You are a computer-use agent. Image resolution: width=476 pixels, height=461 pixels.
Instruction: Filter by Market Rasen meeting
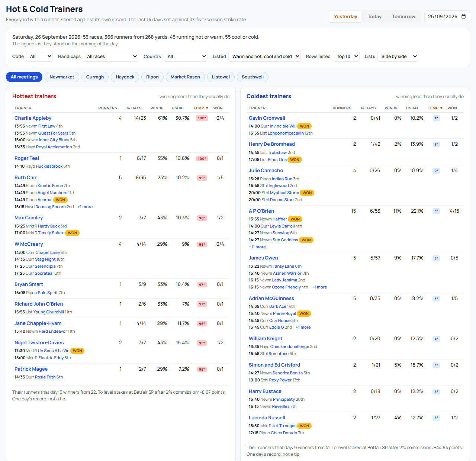[x=185, y=77]
